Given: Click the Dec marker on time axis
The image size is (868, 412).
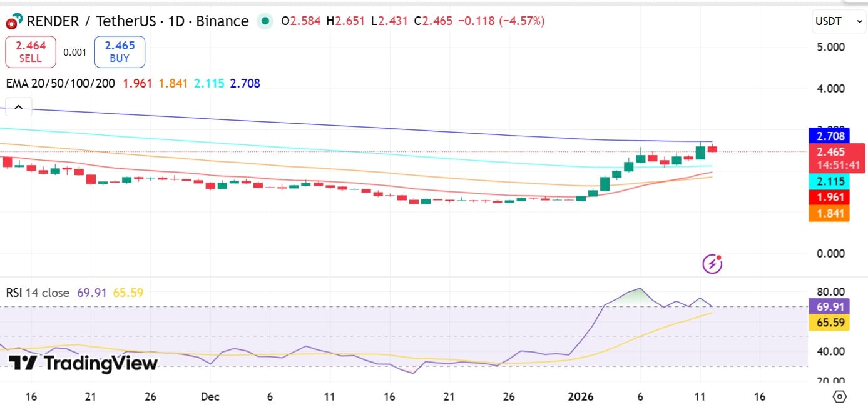Looking at the screenshot, I should coord(210,396).
